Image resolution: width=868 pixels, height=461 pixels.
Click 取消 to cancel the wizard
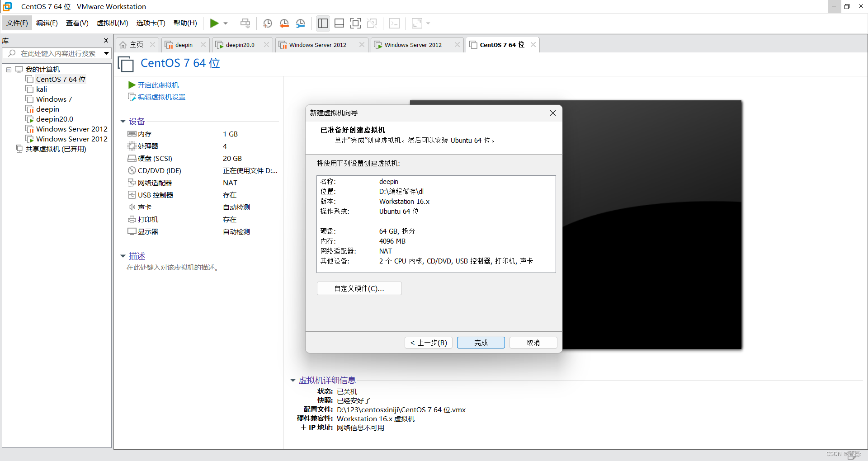(x=533, y=343)
